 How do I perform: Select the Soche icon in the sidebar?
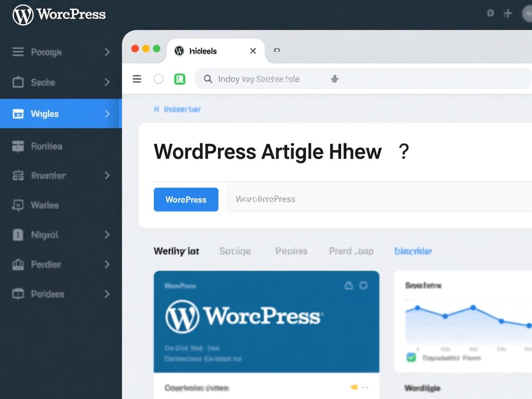click(18, 82)
